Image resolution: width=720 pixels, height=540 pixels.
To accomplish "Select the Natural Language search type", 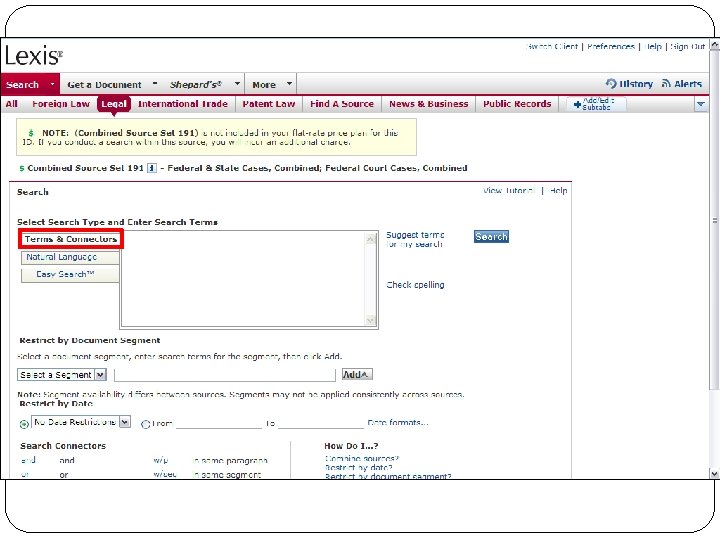I will pos(70,257).
